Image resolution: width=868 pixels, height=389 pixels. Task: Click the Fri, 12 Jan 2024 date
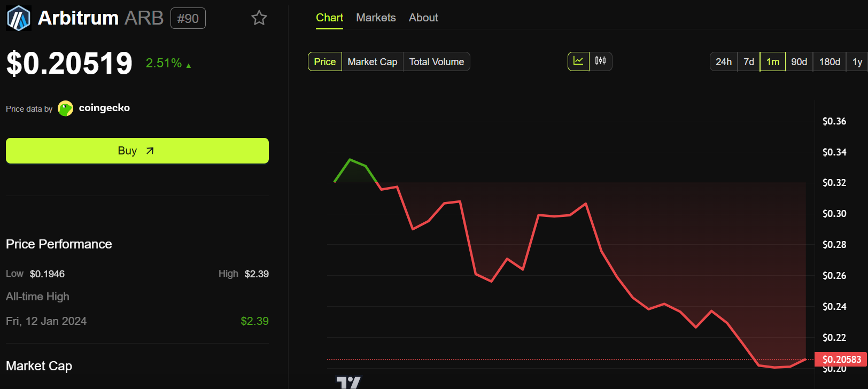[x=46, y=321]
